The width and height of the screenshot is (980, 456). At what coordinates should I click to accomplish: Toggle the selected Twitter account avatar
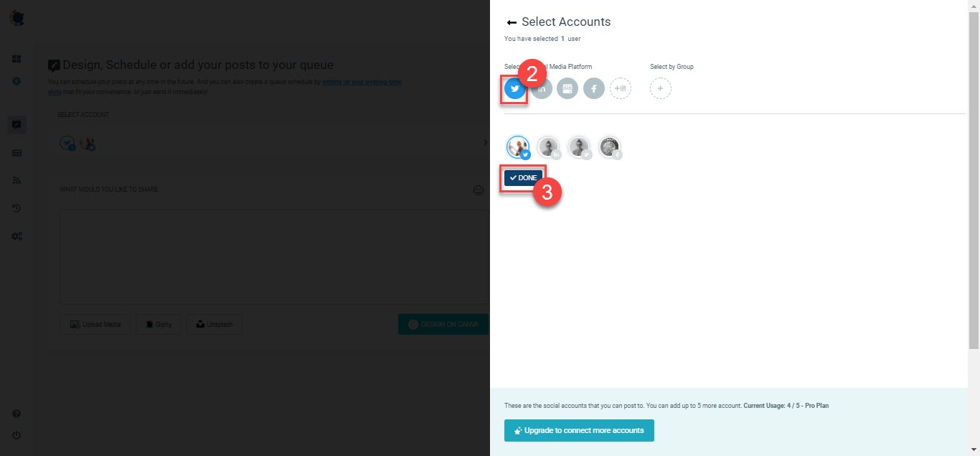pos(518,147)
